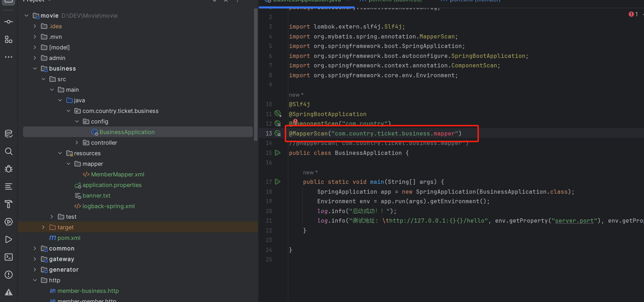Click the Spring gutter icon on line 13
The height and width of the screenshot is (302, 644).
click(278, 133)
